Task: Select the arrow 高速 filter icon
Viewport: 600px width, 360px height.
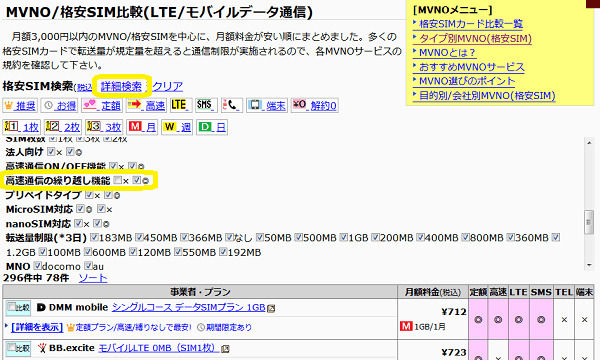Action: click(146, 105)
